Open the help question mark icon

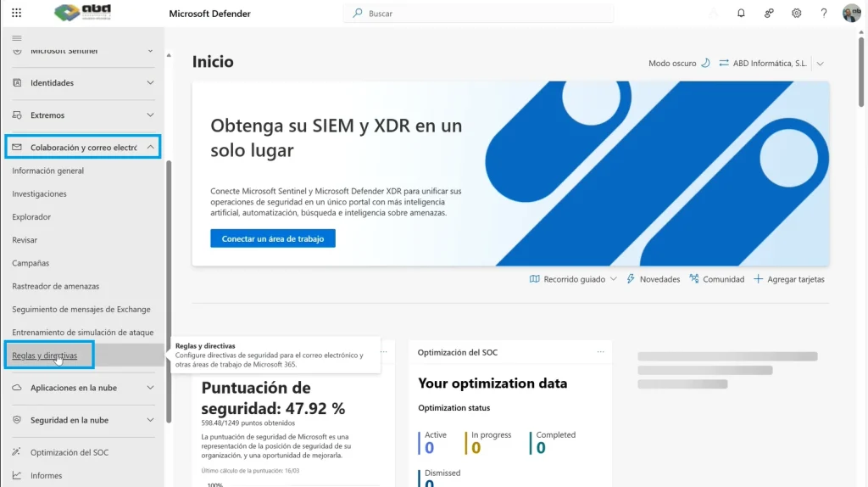pyautogui.click(x=824, y=13)
